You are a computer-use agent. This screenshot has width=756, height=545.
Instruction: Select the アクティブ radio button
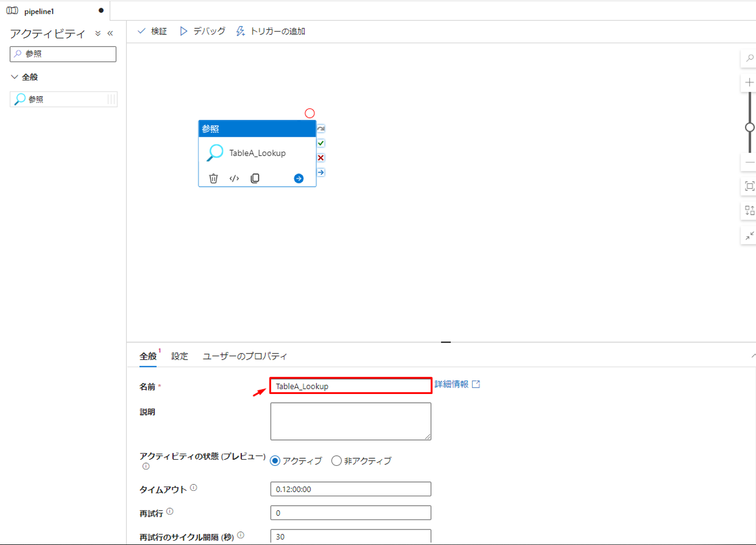click(275, 461)
